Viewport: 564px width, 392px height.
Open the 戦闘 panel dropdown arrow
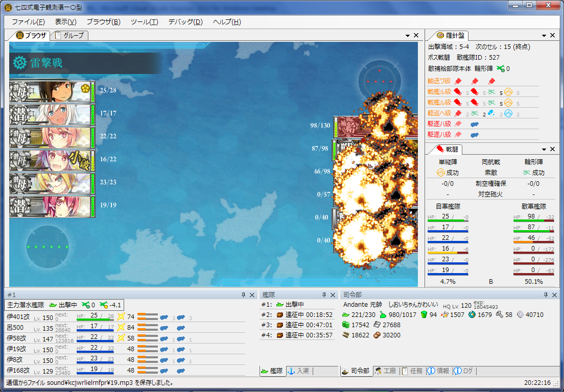coord(544,150)
